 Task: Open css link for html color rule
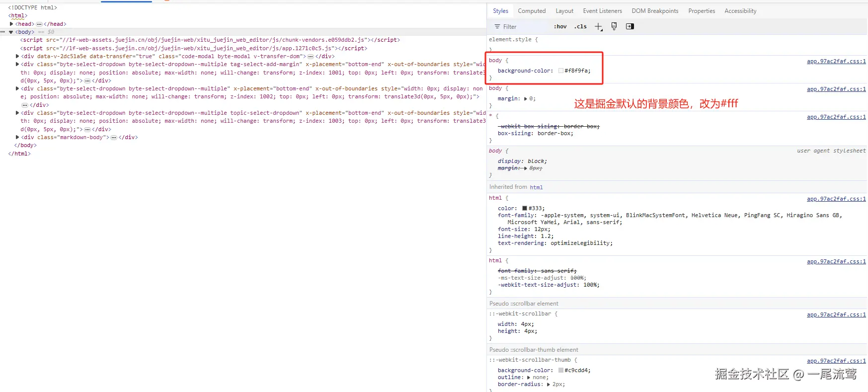tap(836, 199)
